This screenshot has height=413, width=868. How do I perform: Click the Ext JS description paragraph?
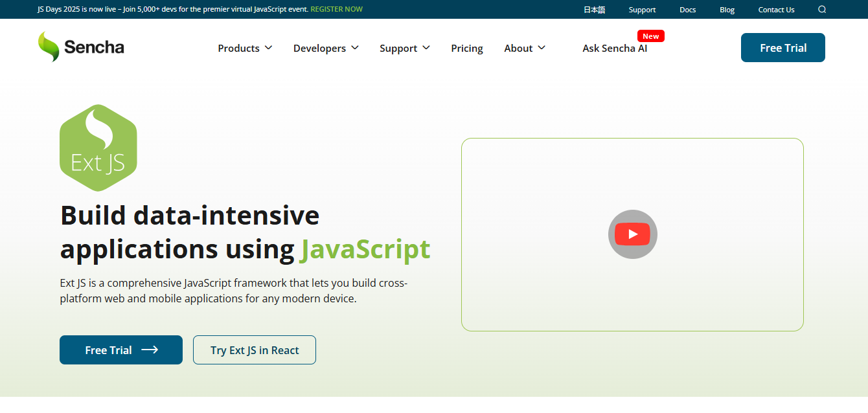(x=234, y=291)
